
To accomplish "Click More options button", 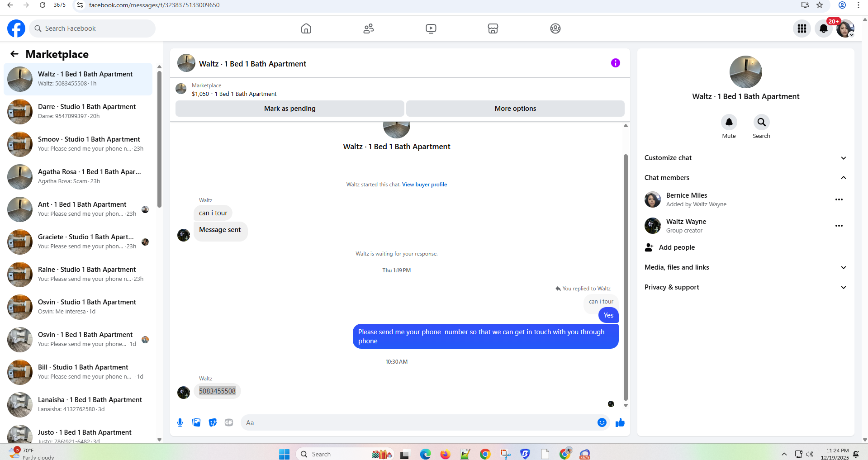I will 515,109.
